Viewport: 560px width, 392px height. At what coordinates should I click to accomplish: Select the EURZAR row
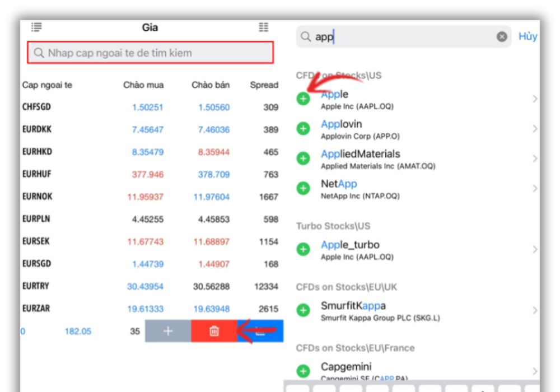(150, 309)
